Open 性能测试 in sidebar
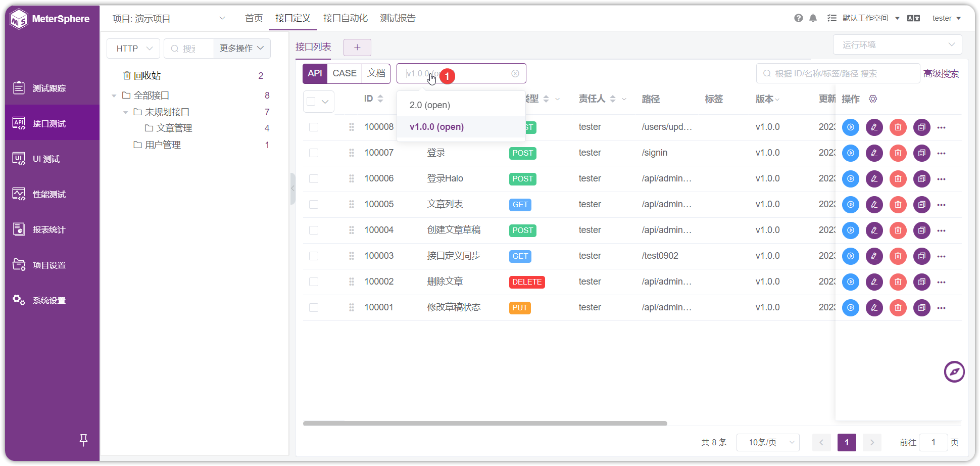The width and height of the screenshot is (980, 466). (52, 195)
